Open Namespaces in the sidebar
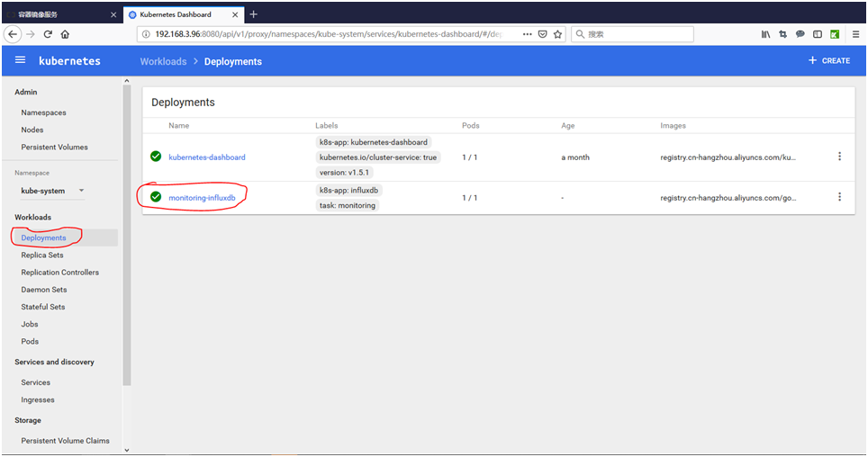This screenshot has width=868, height=457. click(x=44, y=112)
